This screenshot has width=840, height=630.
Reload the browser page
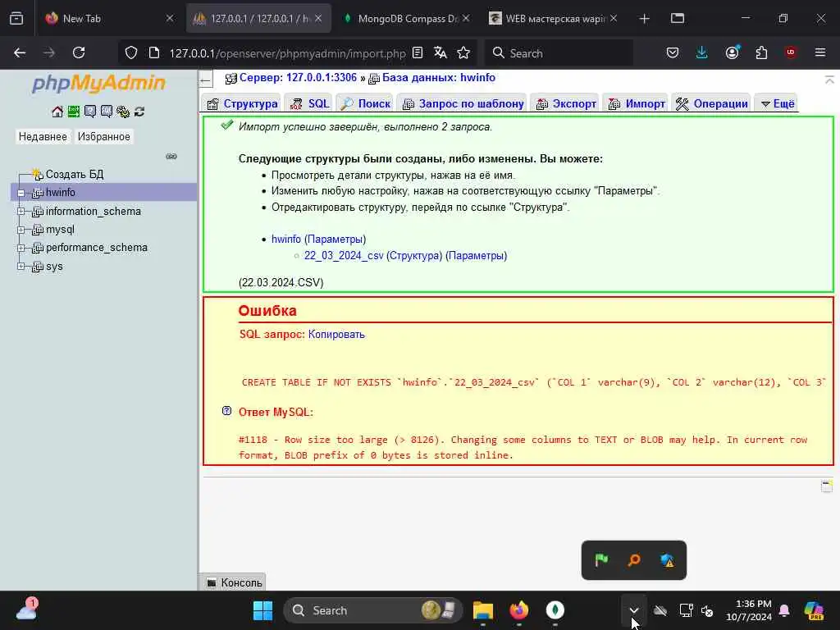79,52
